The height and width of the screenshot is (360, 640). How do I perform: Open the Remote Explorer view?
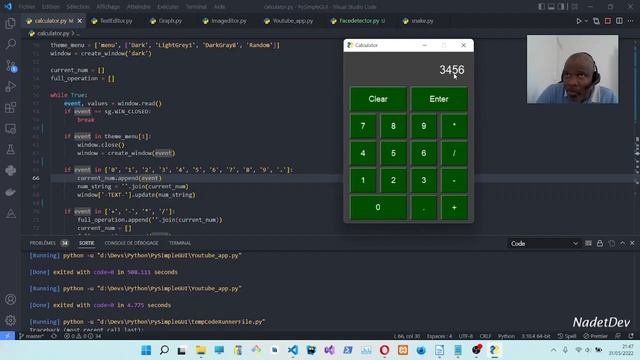11,129
